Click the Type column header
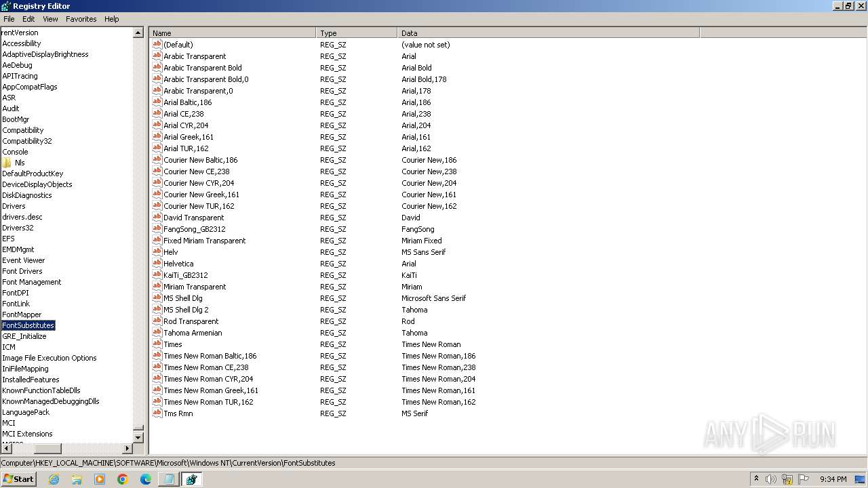 [357, 33]
